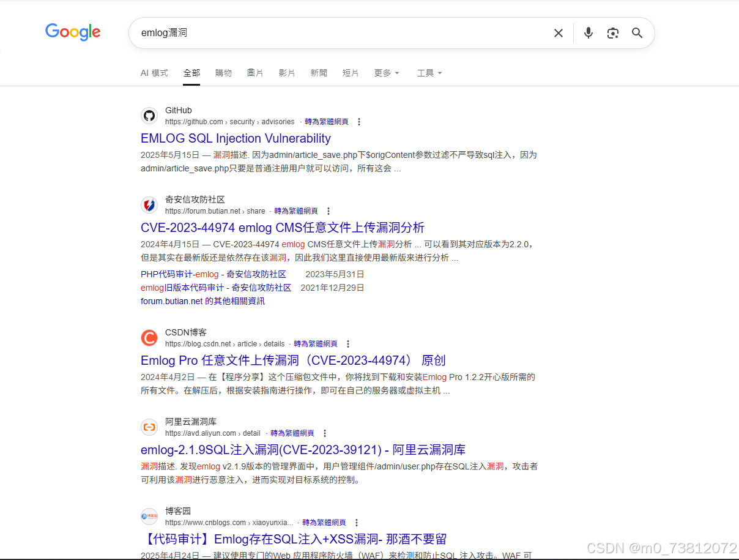Viewport: 739px width, 560px height.
Task: Open three-dot menu for blog.csdn.net result
Action: point(348,344)
